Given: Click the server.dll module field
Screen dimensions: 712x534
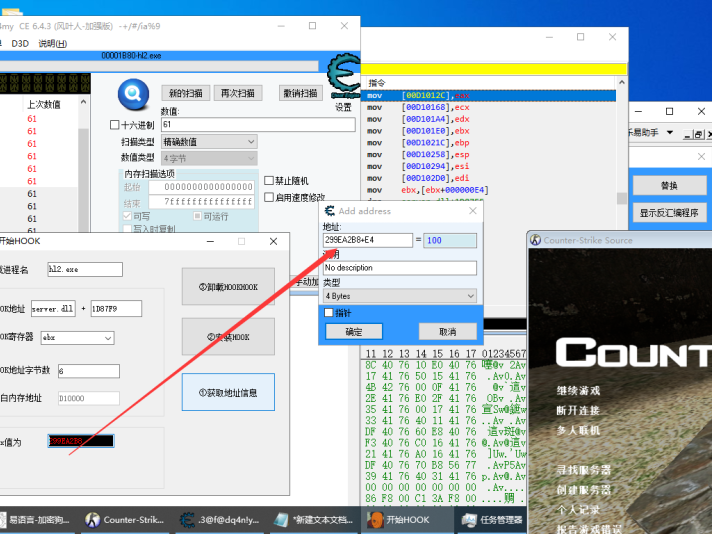Looking at the screenshot, I should pyautogui.click(x=53, y=308).
